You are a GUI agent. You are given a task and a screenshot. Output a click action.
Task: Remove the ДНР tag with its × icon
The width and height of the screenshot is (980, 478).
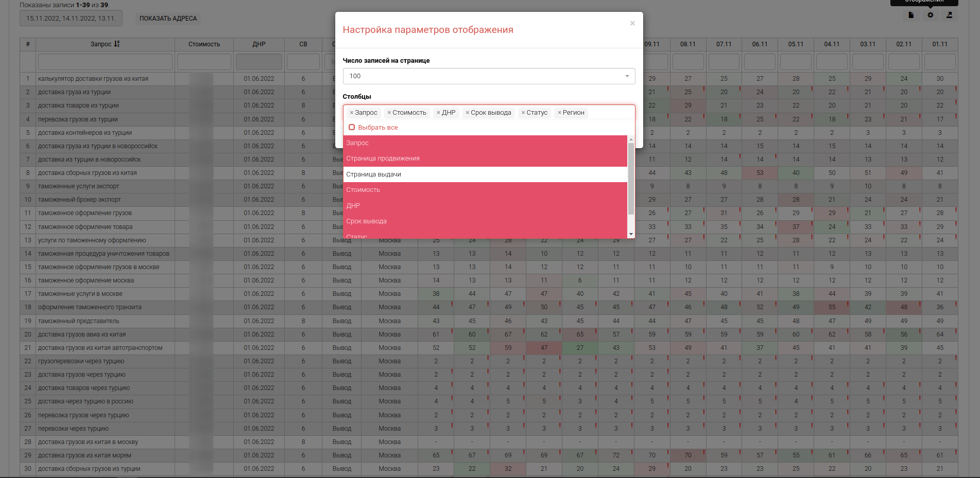[x=438, y=113]
